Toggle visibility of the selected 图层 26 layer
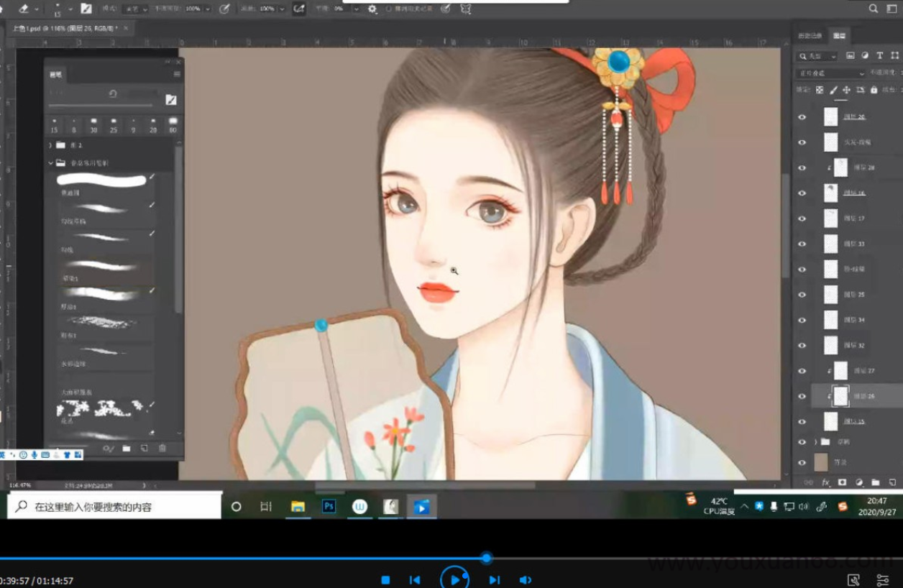 pyautogui.click(x=802, y=396)
